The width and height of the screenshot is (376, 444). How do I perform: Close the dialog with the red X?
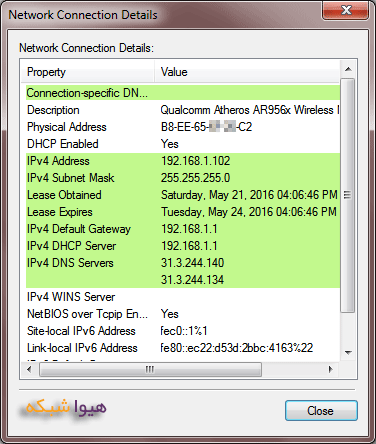[345, 10]
